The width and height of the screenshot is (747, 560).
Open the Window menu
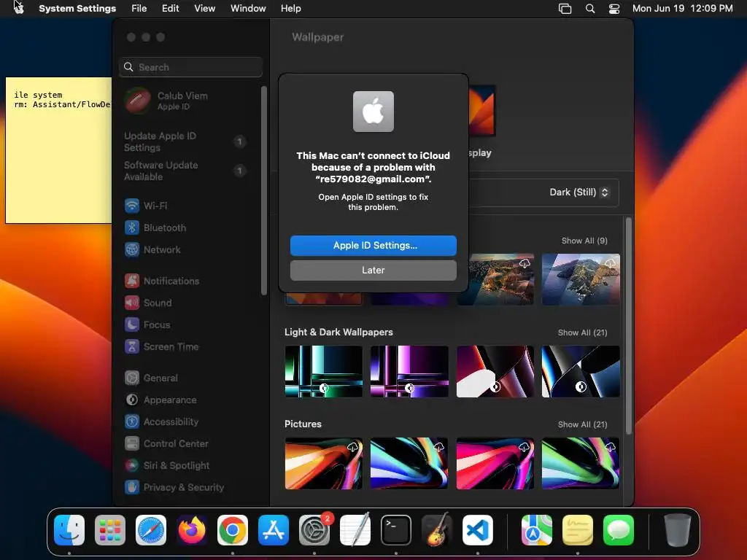pyautogui.click(x=248, y=9)
